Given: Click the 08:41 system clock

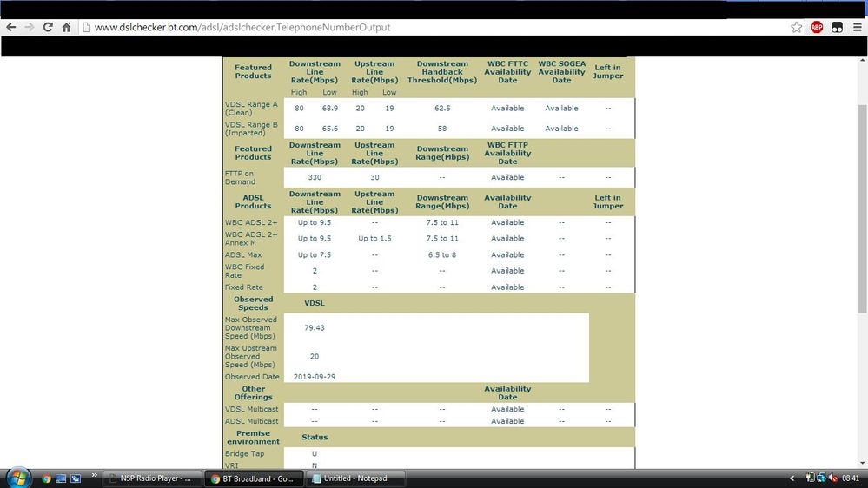Looking at the screenshot, I should tap(851, 478).
